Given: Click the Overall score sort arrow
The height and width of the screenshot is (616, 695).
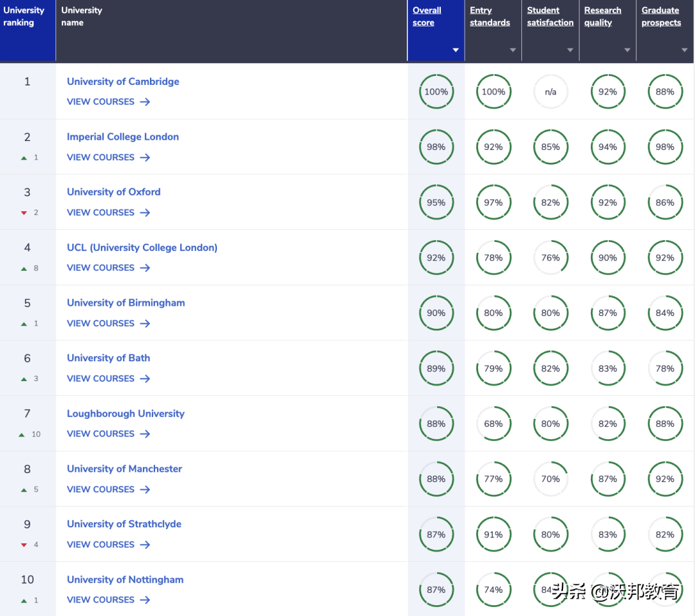Looking at the screenshot, I should click(455, 50).
